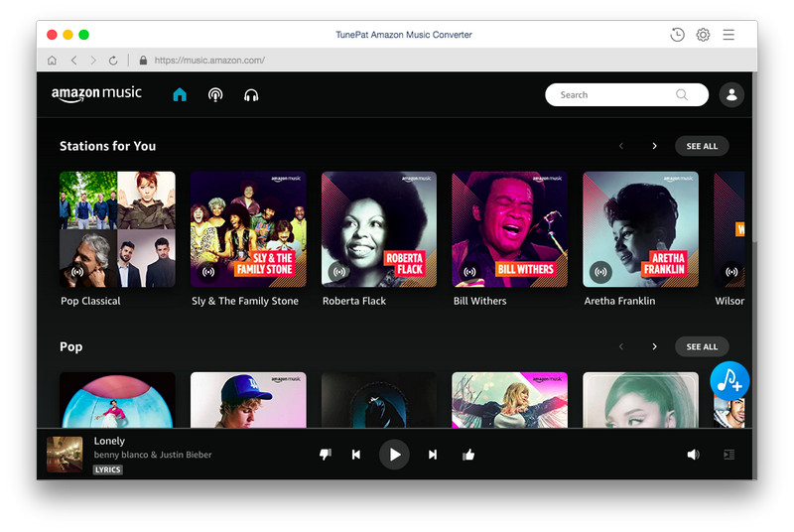Open conversion history clock icon

[677, 35]
